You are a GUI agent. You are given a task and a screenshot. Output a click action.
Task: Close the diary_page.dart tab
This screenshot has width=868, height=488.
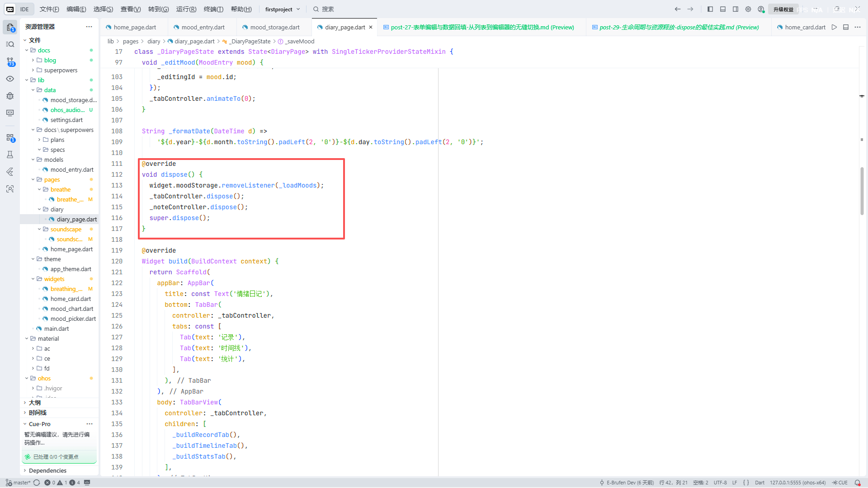[x=371, y=27]
